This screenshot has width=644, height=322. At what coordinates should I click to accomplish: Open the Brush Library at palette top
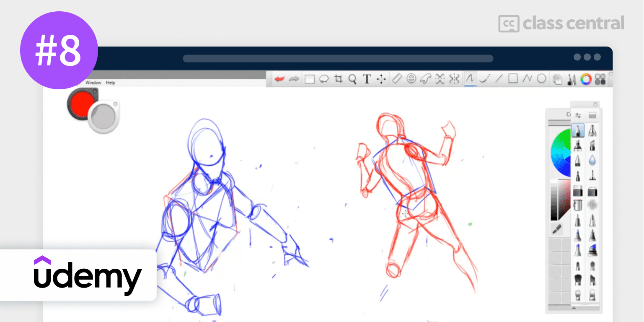[x=592, y=115]
